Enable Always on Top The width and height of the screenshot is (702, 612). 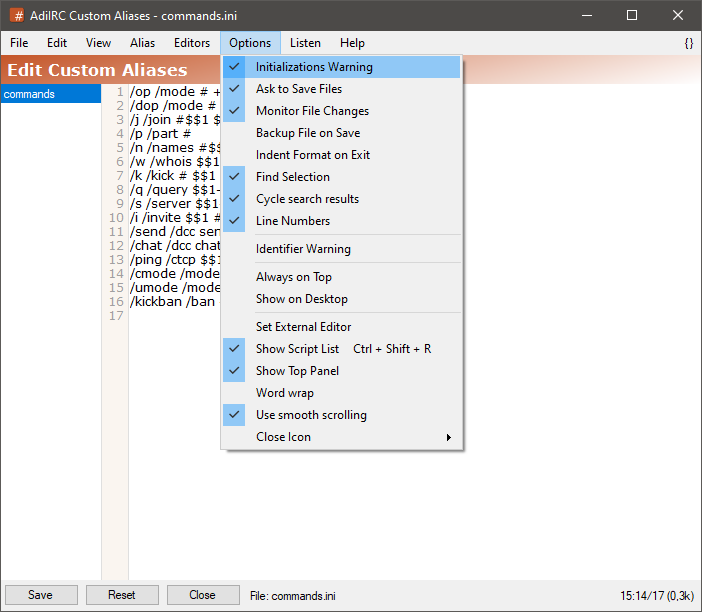[x=342, y=277]
